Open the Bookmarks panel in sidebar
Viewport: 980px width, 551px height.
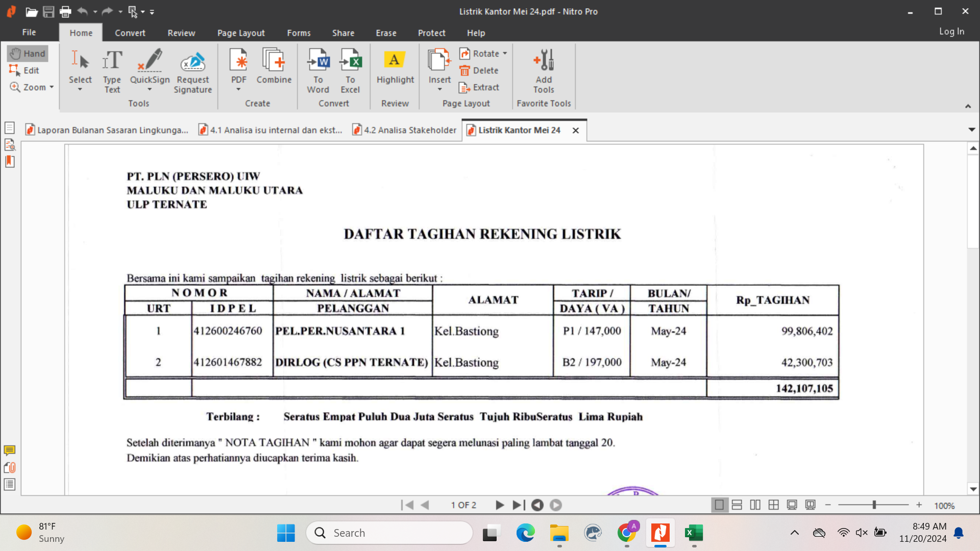10,162
